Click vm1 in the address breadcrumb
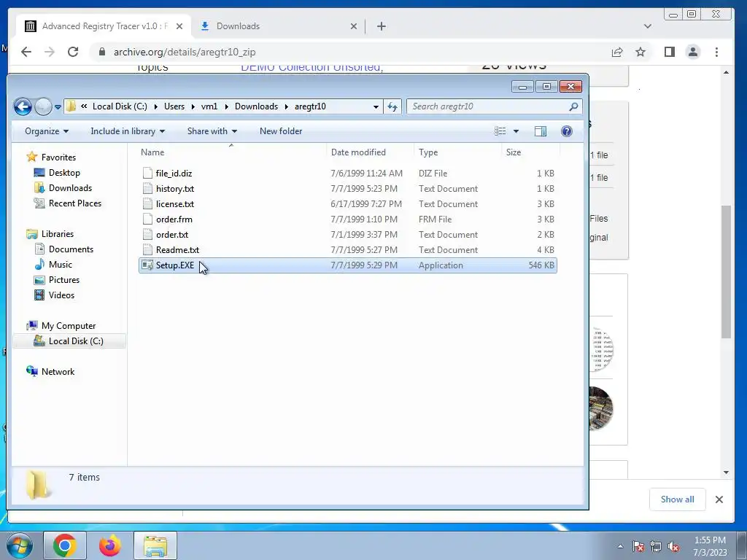 [x=209, y=106]
